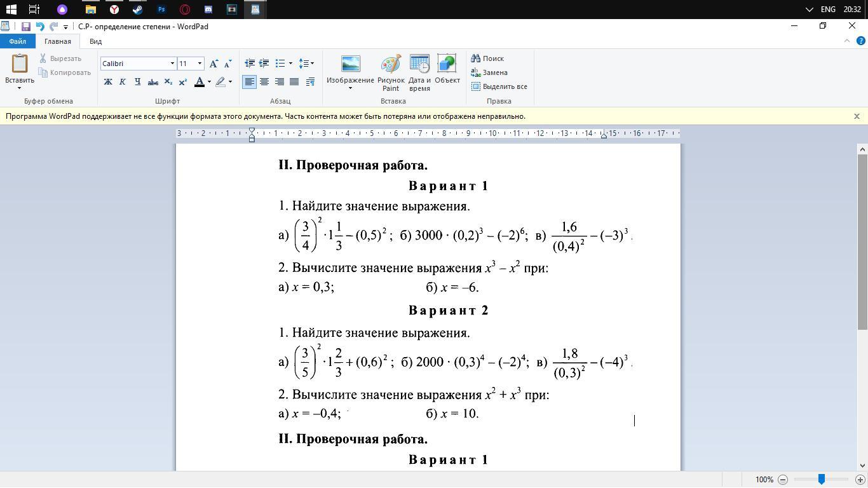
Task: Open Windows Start menu
Action: [x=11, y=10]
